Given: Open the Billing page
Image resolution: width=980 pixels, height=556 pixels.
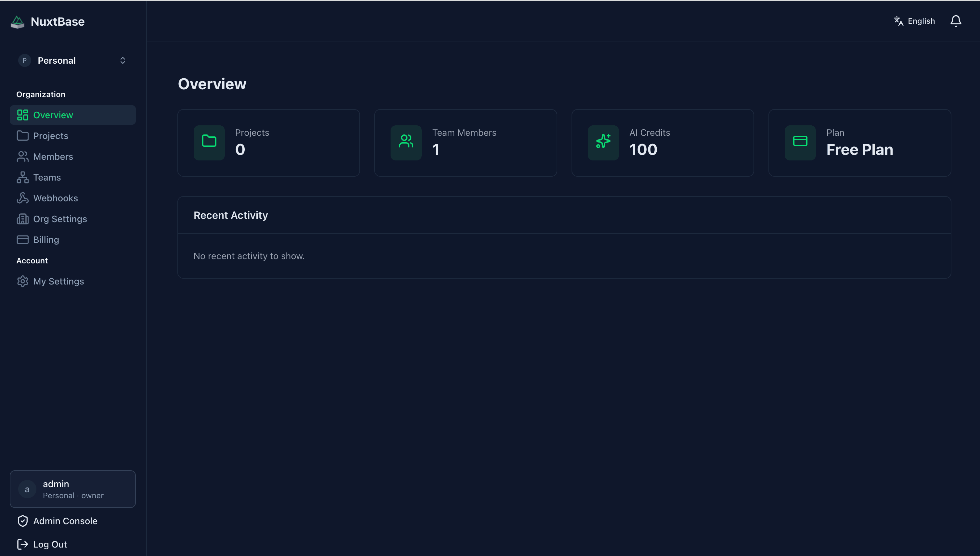Looking at the screenshot, I should point(46,239).
